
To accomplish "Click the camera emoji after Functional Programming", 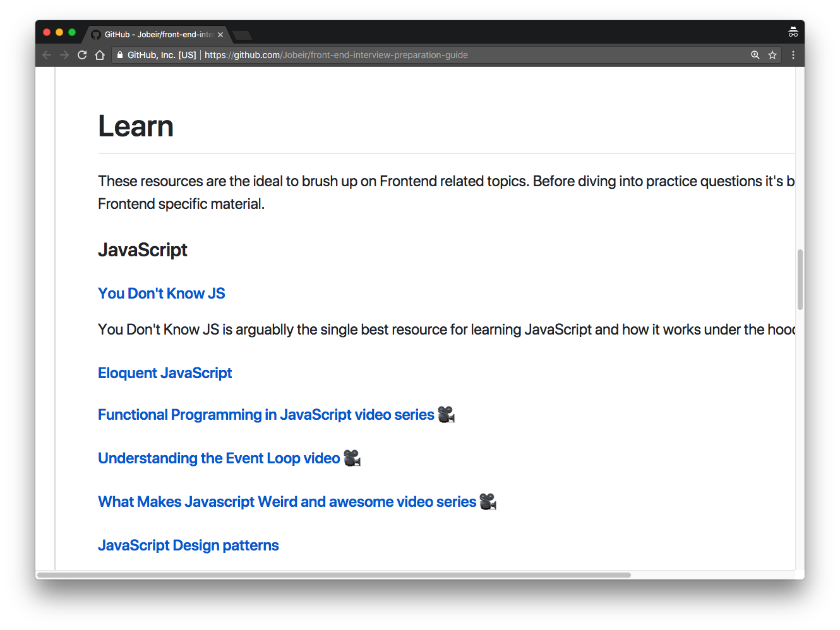I will click(x=447, y=415).
